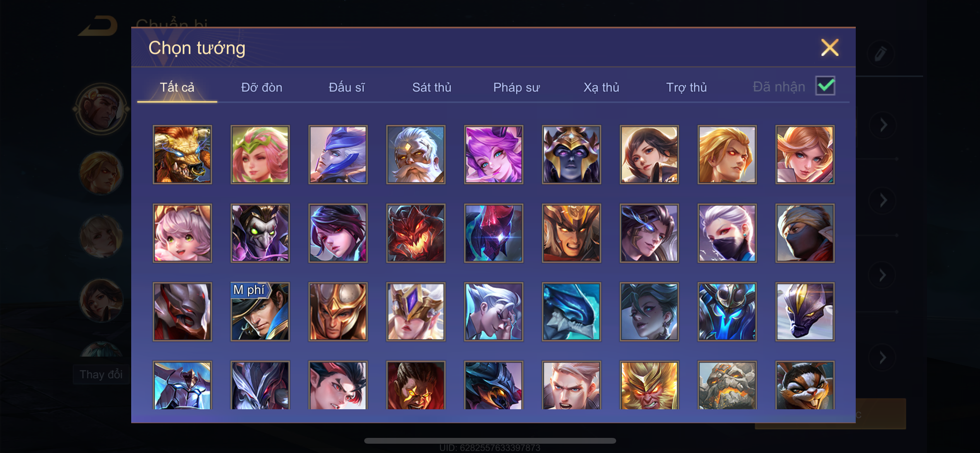
Task: Toggle the "Đã nhận" checkbox
Action: point(825,86)
